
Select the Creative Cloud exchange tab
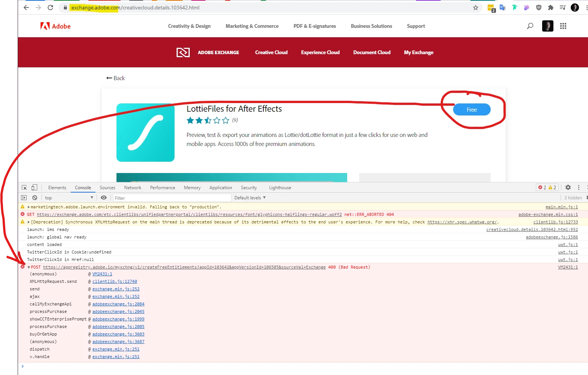pyautogui.click(x=271, y=52)
